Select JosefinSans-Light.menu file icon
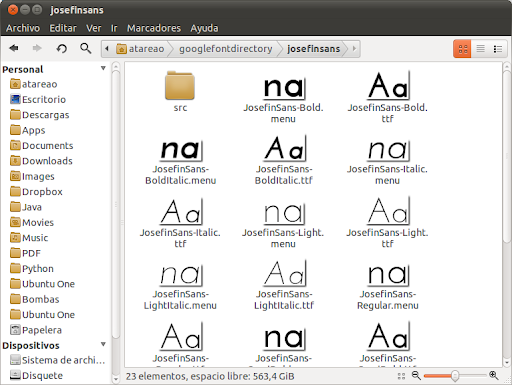 tap(284, 213)
